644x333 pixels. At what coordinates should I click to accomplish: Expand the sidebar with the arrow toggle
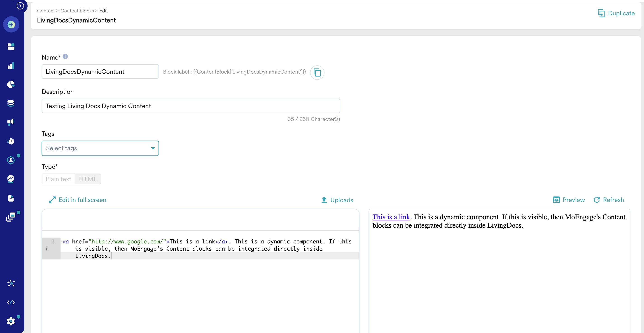click(x=20, y=6)
